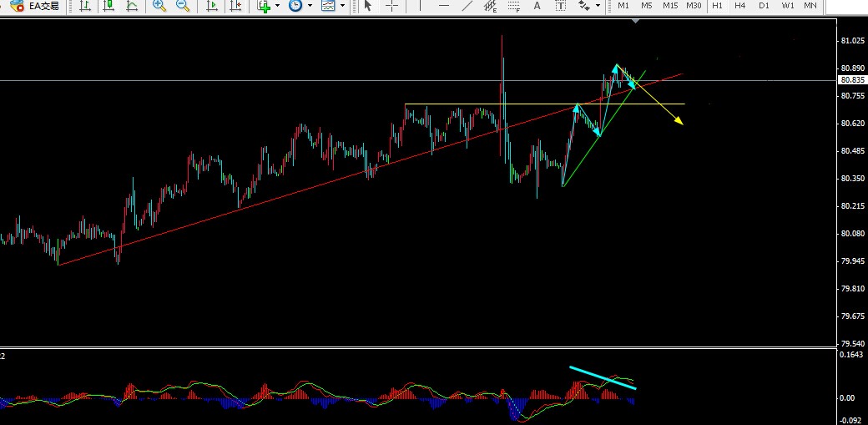Expand the templates dropdown arrow
Viewport: 868px width, 425px height.
click(x=343, y=6)
